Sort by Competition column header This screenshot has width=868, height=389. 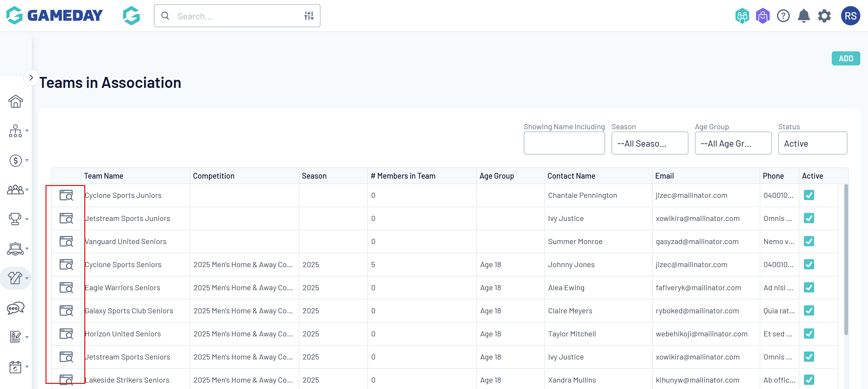pyautogui.click(x=213, y=176)
